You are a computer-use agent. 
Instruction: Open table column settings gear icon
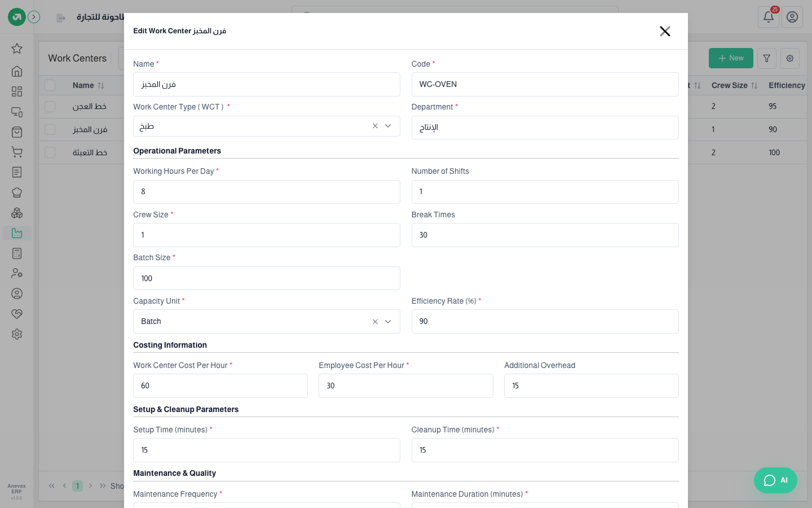[790, 58]
